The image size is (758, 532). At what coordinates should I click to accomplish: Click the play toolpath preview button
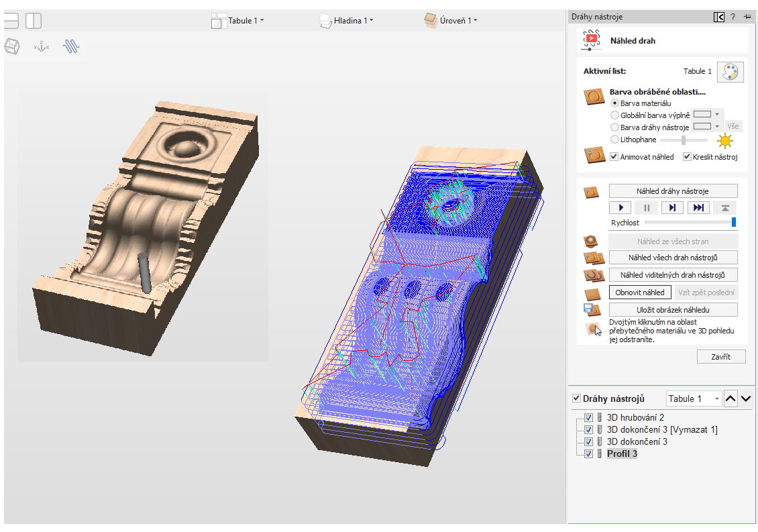[621, 208]
